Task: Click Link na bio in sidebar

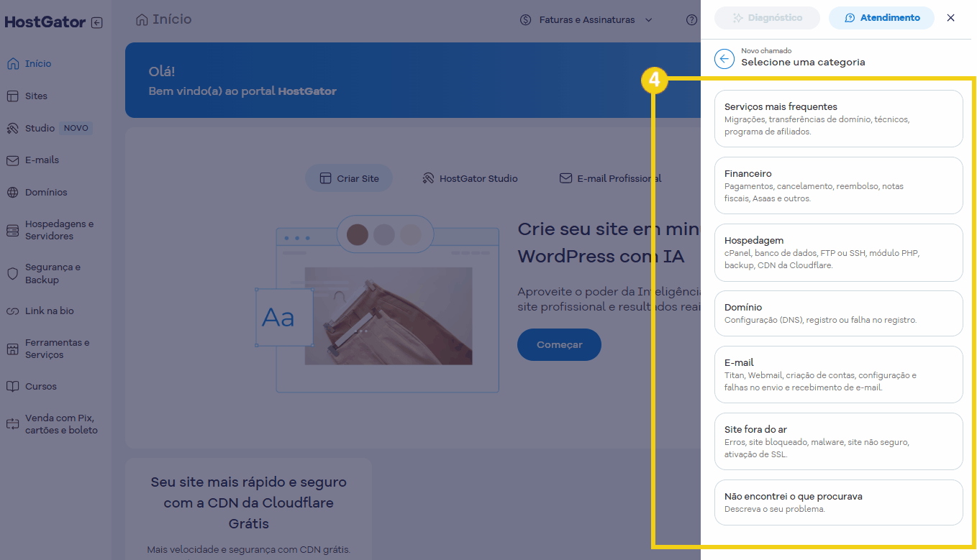Action: pos(50,311)
